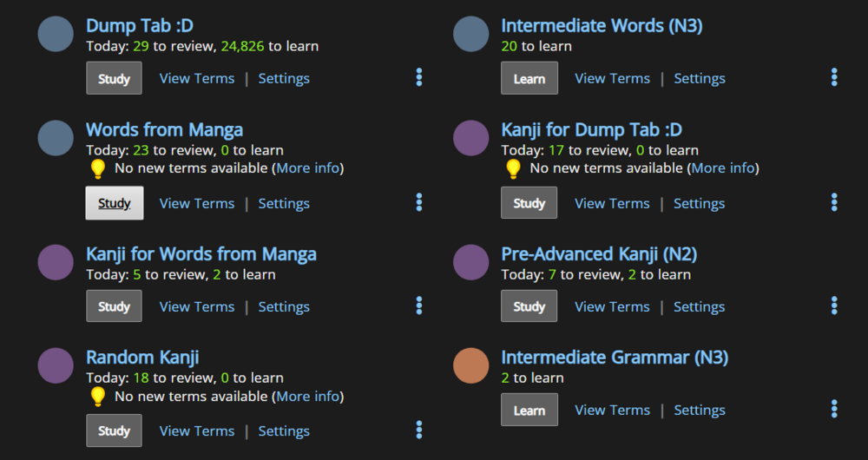The width and height of the screenshot is (868, 460).
Task: Open the Words from Manga deck title
Action: (164, 130)
